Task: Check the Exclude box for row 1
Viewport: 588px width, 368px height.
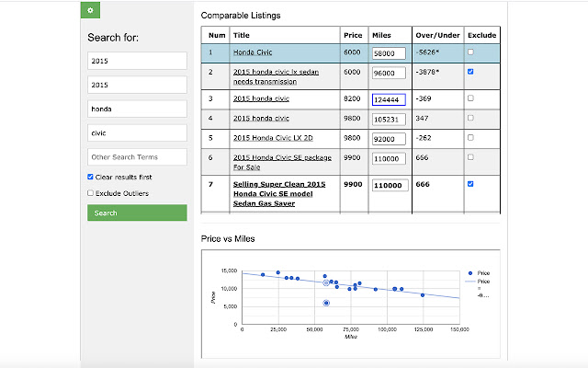Action: 470,52
